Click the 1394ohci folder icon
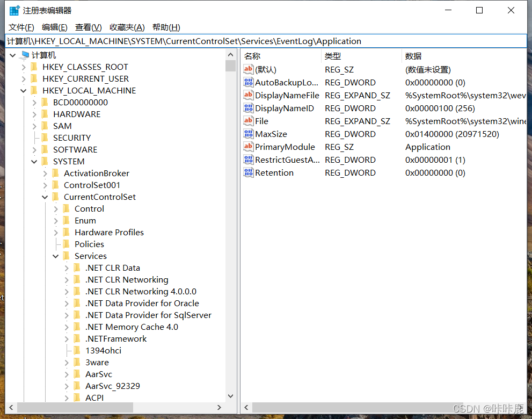This screenshot has width=532, height=419. pos(77,350)
